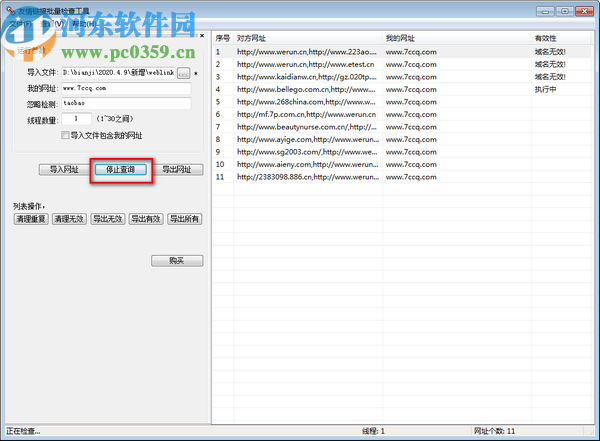Select row 11 with 2383098.886.cn URL
600x441 pixels.
point(402,177)
